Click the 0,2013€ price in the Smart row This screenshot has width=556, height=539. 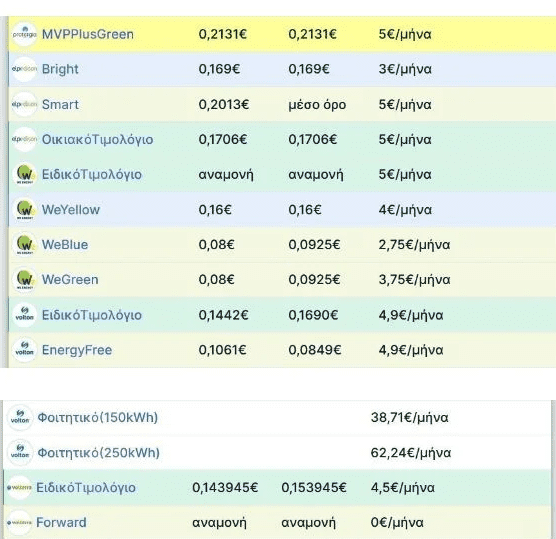[224, 105]
